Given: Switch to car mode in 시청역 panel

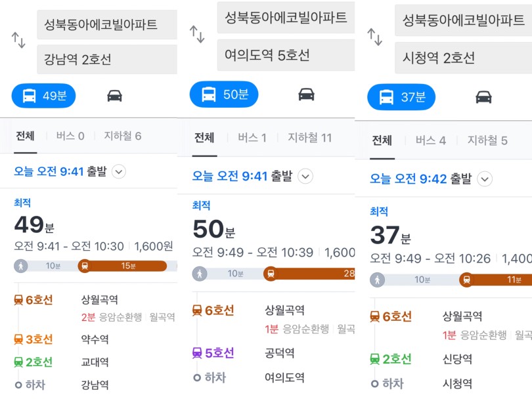Looking at the screenshot, I should tap(483, 97).
